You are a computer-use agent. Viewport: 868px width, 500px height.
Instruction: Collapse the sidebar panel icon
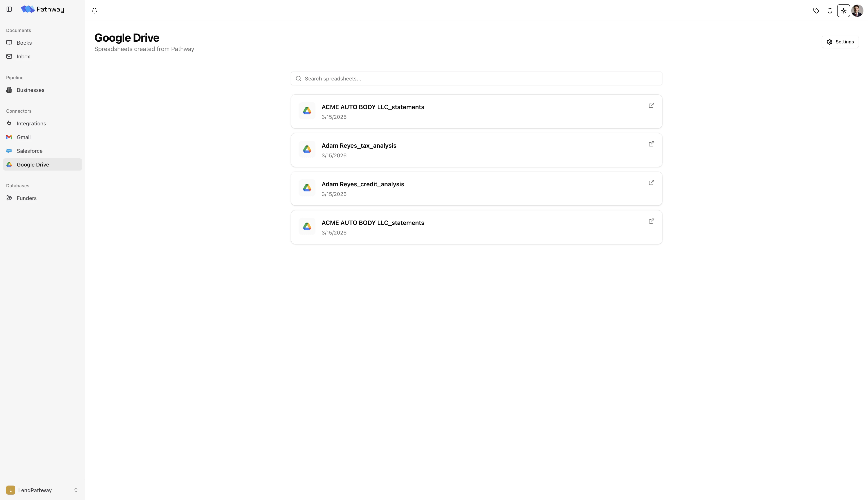9,9
